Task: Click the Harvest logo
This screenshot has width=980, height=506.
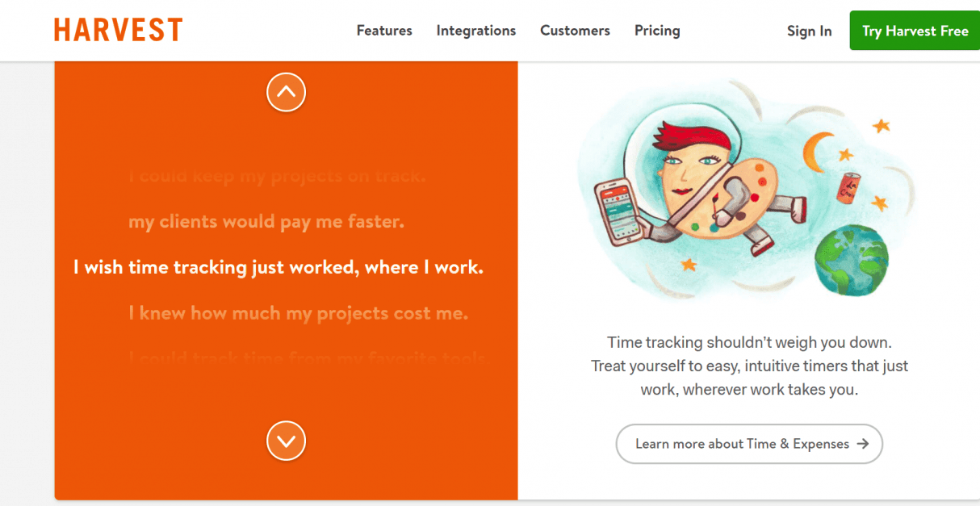Action: [118, 30]
